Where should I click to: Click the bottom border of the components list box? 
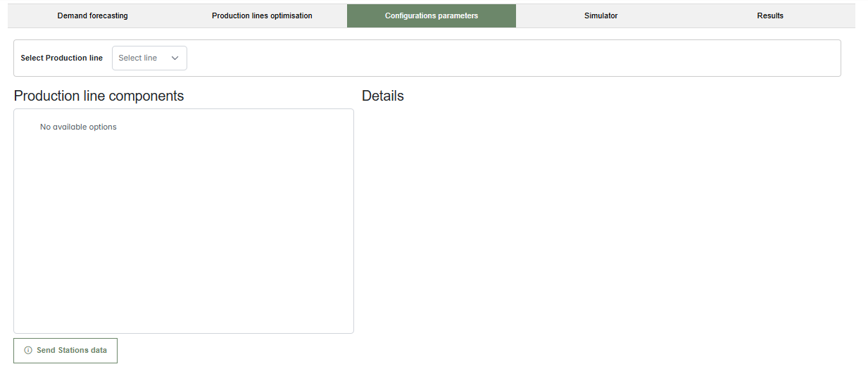click(183, 333)
